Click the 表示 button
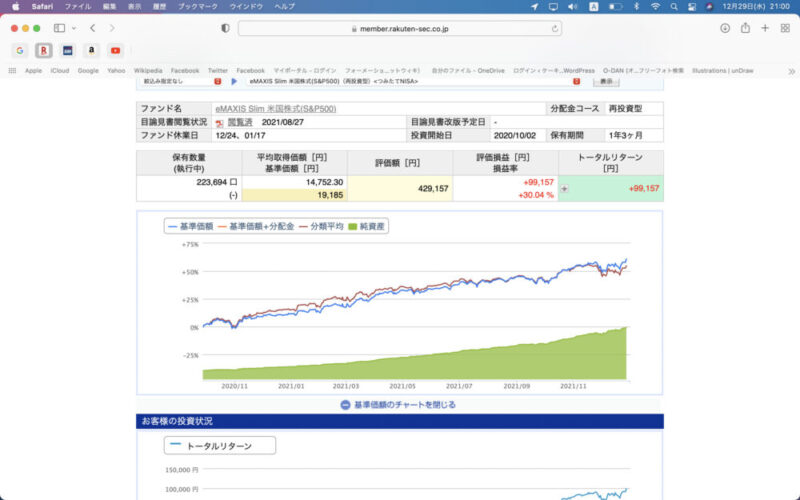 [606, 82]
